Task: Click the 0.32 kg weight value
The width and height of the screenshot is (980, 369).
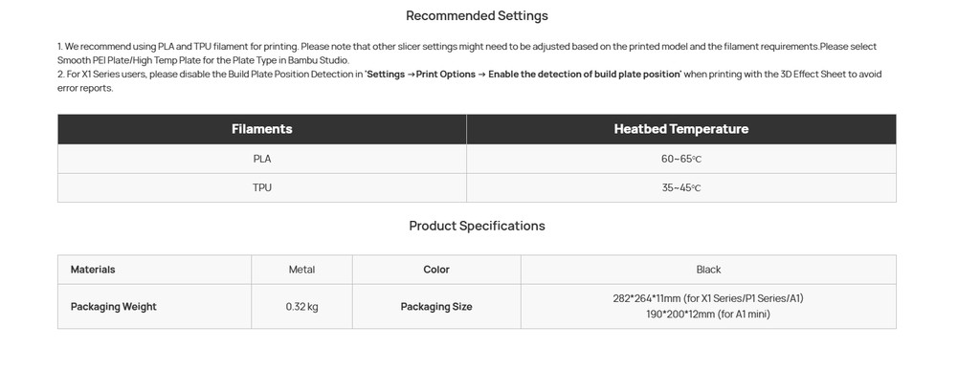Action: pyautogui.click(x=301, y=307)
